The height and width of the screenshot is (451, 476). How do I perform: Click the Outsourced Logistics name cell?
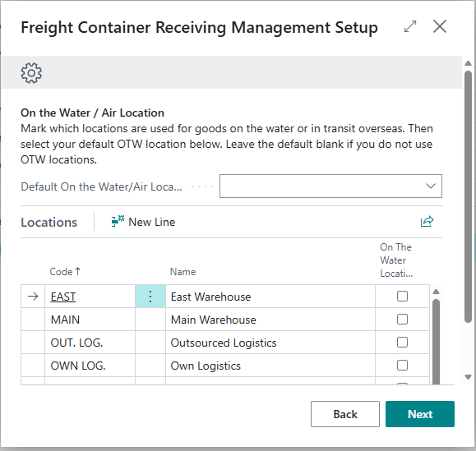pyautogui.click(x=270, y=343)
